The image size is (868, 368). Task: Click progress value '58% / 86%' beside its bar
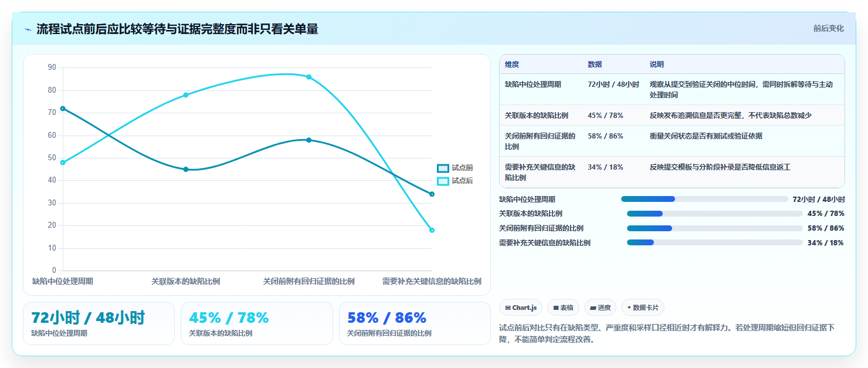pos(826,228)
